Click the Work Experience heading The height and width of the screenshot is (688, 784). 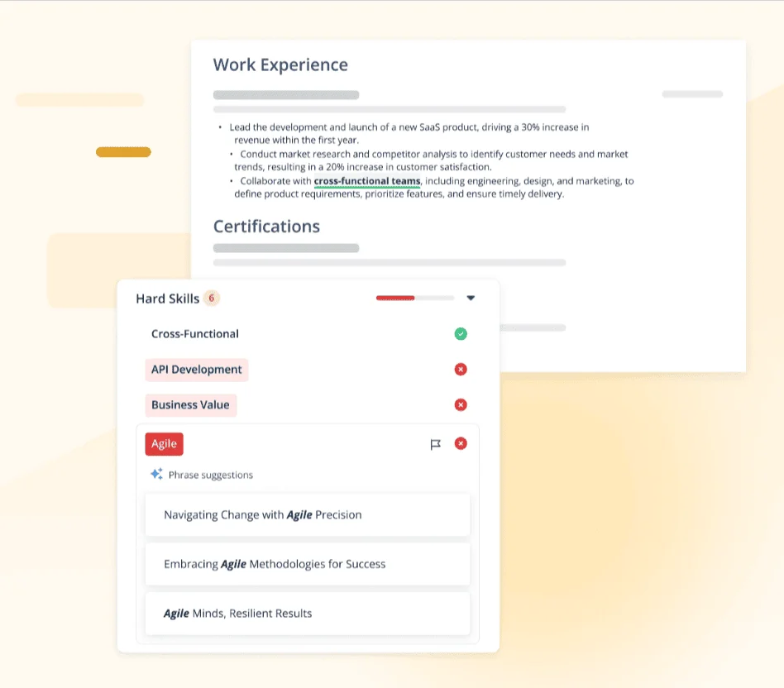coord(280,65)
